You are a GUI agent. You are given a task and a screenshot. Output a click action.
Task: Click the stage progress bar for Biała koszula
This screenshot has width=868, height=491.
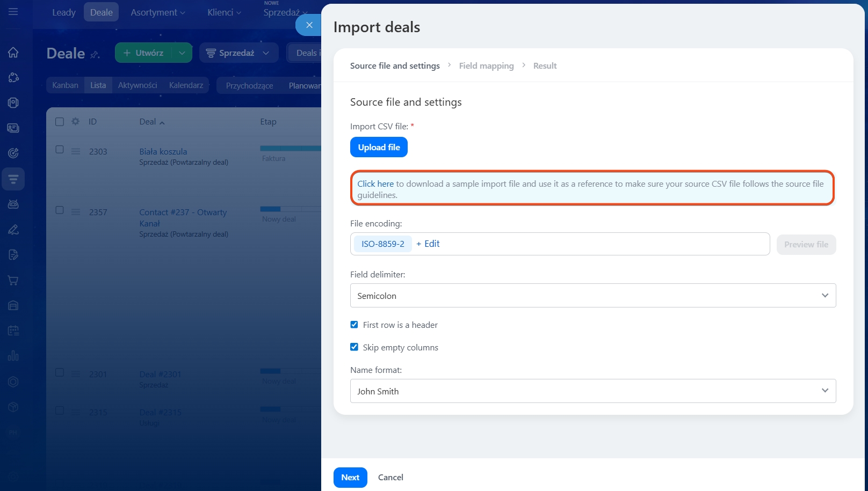[x=290, y=148]
